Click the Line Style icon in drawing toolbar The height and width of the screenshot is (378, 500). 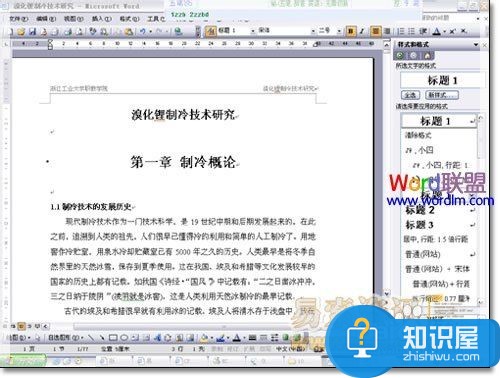click(x=252, y=338)
